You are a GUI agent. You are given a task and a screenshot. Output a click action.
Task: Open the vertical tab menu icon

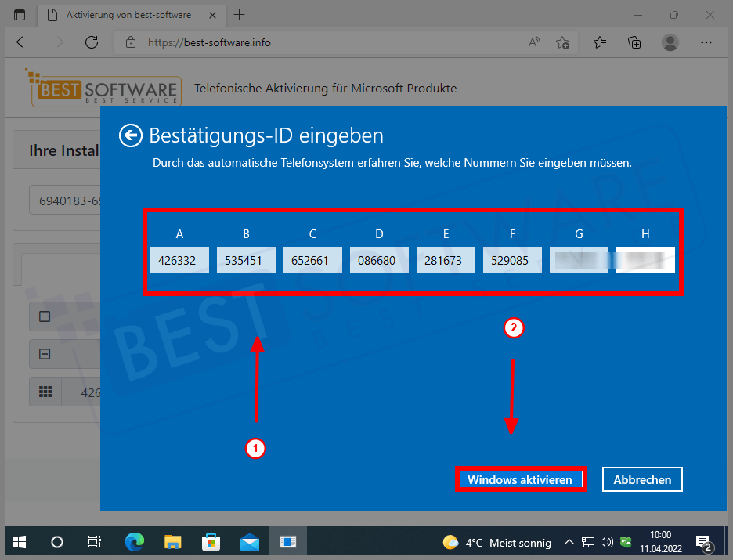18,14
